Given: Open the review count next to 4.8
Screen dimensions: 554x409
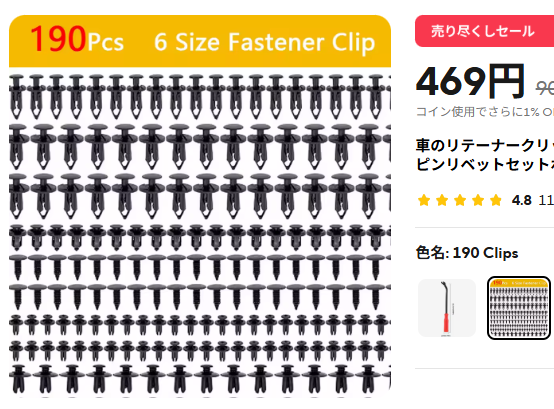Looking at the screenshot, I should coord(546,201).
